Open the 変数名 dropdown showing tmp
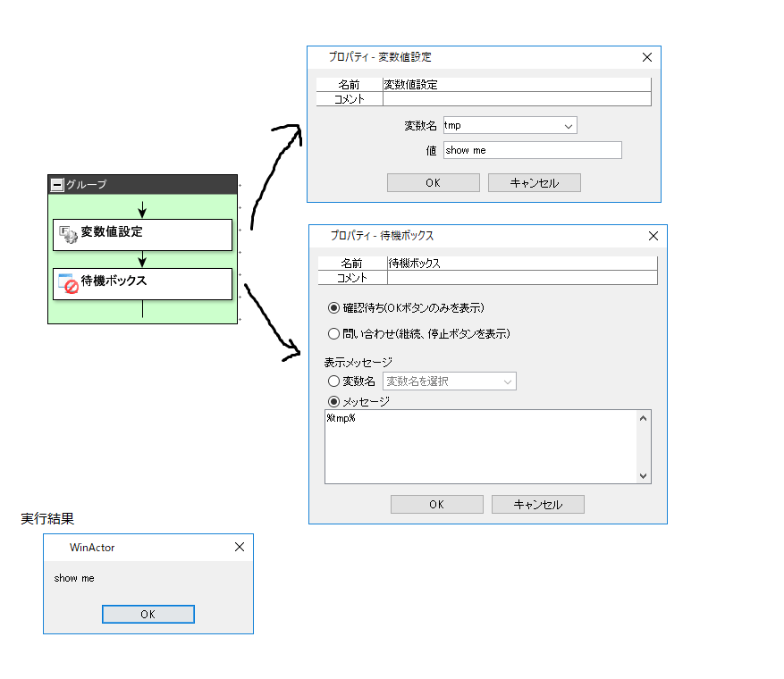Viewport: 784px width, 679px height. click(x=510, y=125)
